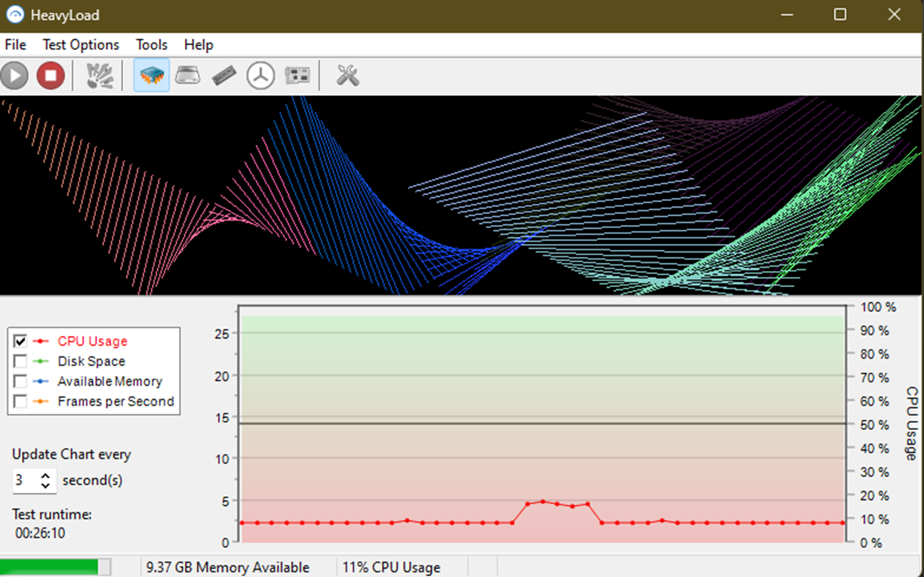Enable the memory stick allocation test icon
This screenshot has height=577, width=924.
click(224, 76)
